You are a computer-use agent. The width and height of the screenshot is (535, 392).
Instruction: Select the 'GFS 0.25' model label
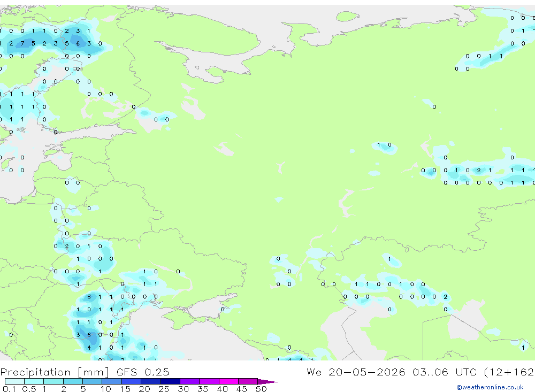pyautogui.click(x=143, y=372)
